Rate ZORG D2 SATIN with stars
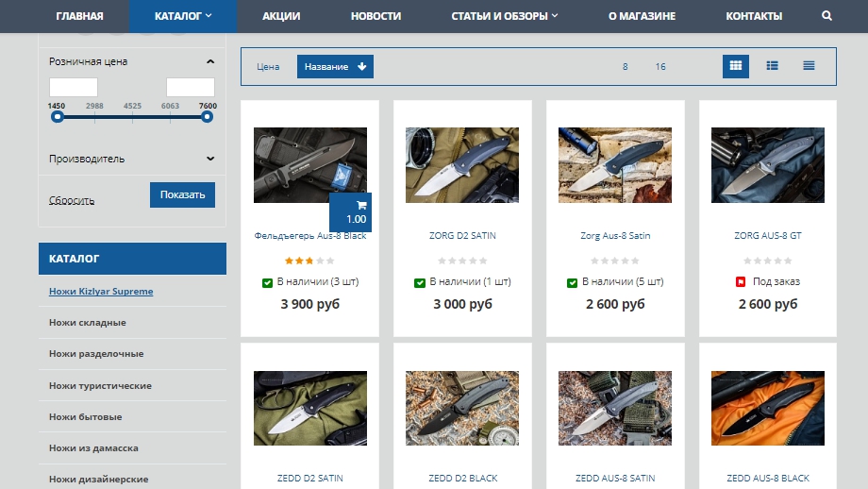 coord(463,261)
